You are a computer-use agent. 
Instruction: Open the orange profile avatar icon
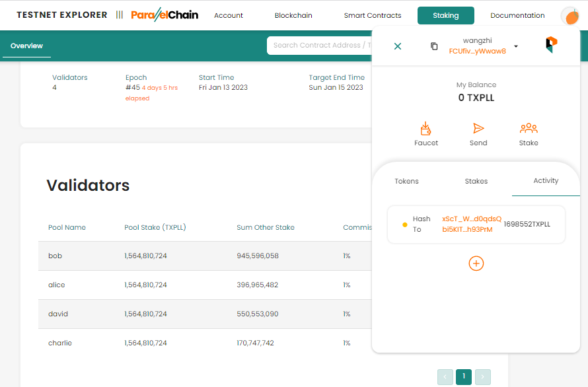click(570, 16)
